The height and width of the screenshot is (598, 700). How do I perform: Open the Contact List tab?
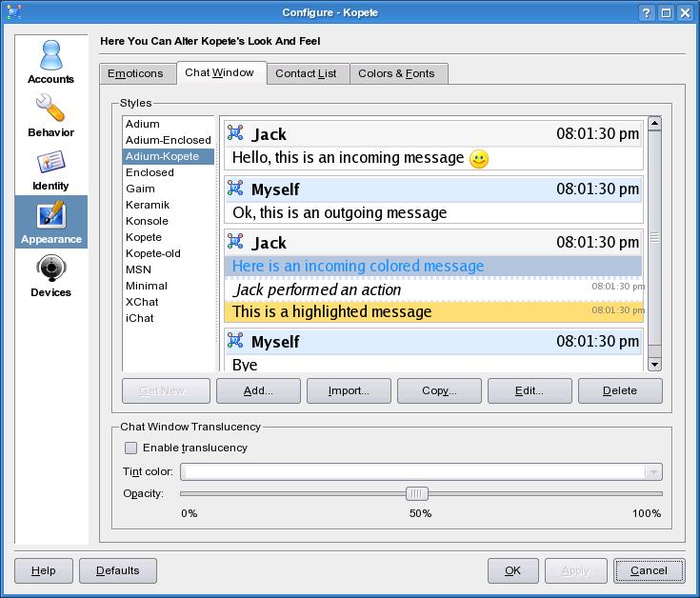(306, 73)
